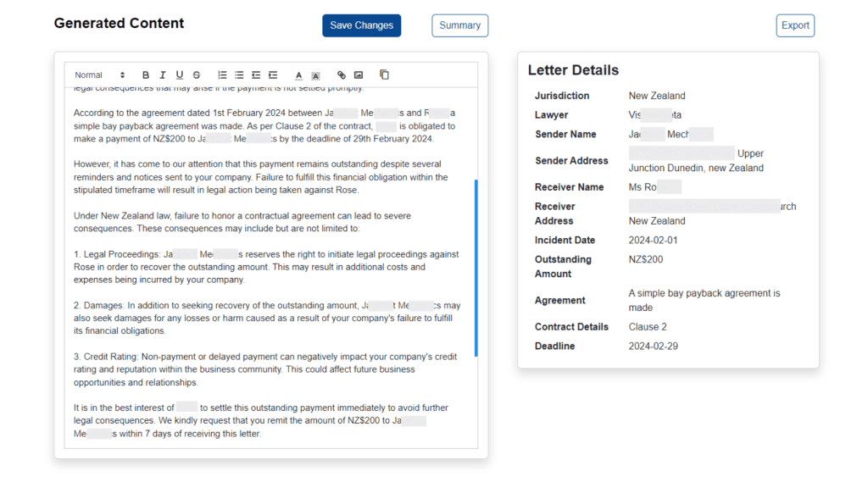Open the text color picker

coord(298,75)
